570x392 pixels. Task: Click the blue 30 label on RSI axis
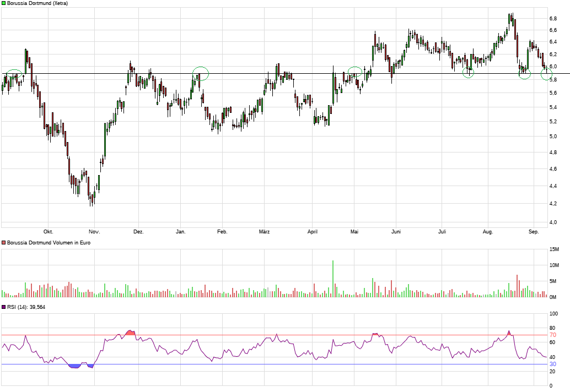(552, 364)
